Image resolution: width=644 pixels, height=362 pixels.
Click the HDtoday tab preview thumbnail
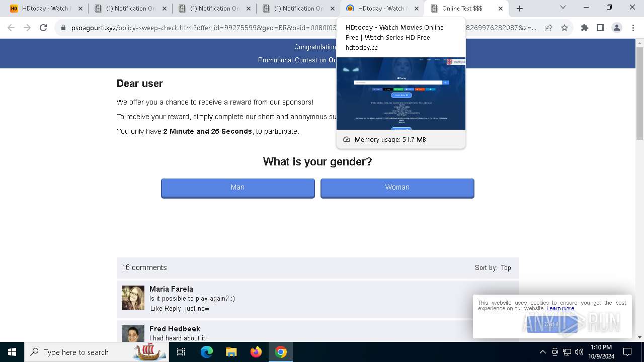coord(401,94)
